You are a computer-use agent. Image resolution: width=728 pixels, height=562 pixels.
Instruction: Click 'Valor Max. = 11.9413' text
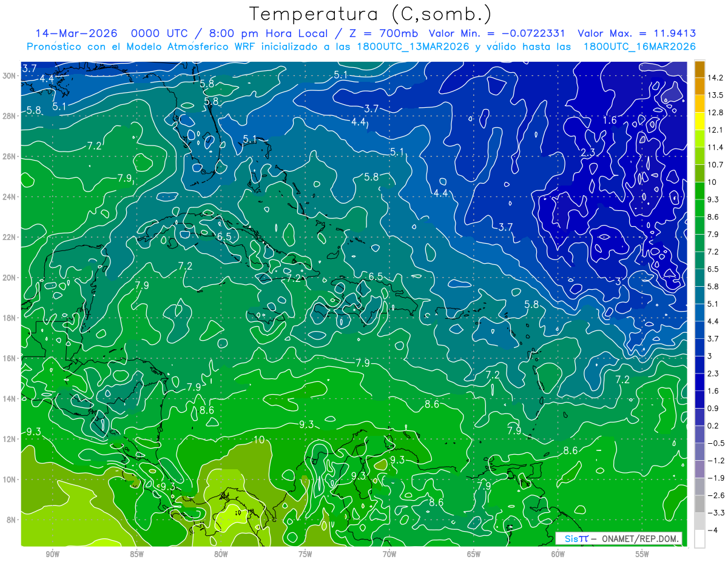(x=636, y=33)
